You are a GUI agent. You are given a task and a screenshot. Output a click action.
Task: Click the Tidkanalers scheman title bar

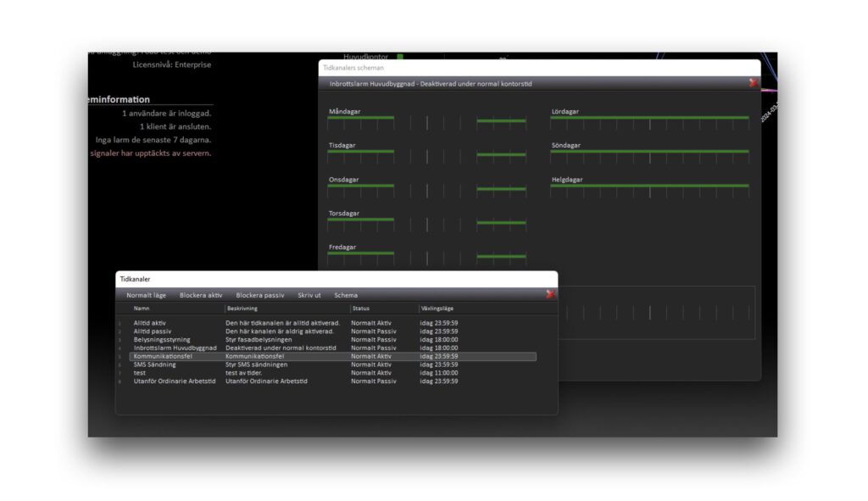click(x=540, y=68)
